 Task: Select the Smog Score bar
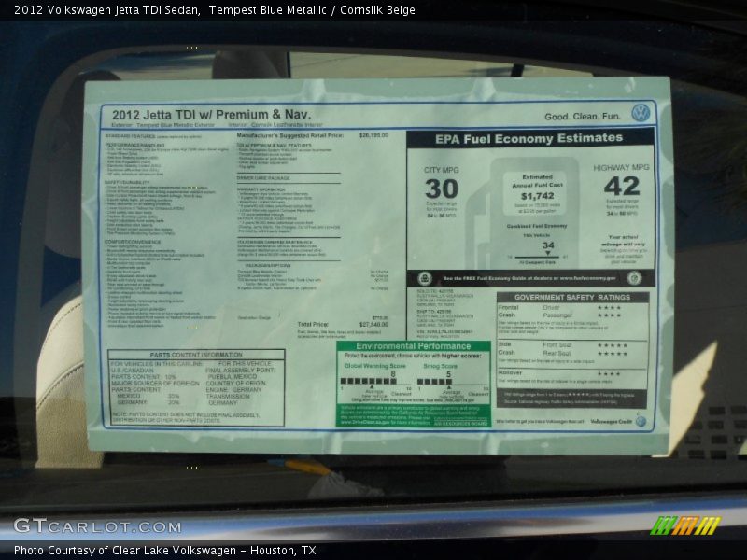(434, 382)
